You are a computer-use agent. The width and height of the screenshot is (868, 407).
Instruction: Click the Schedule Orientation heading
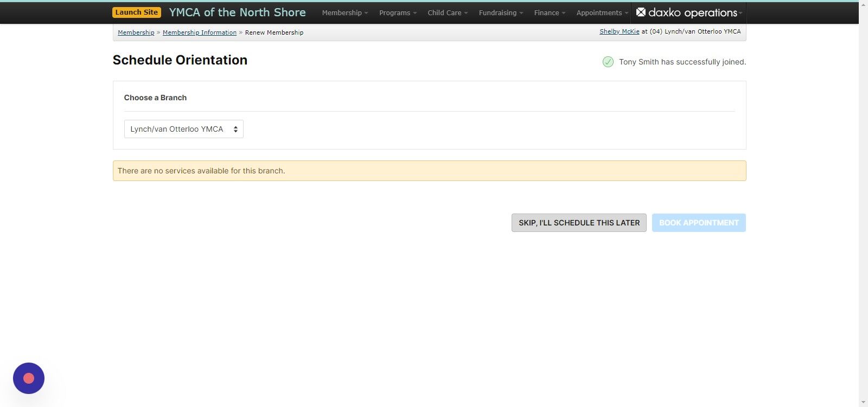(180, 60)
